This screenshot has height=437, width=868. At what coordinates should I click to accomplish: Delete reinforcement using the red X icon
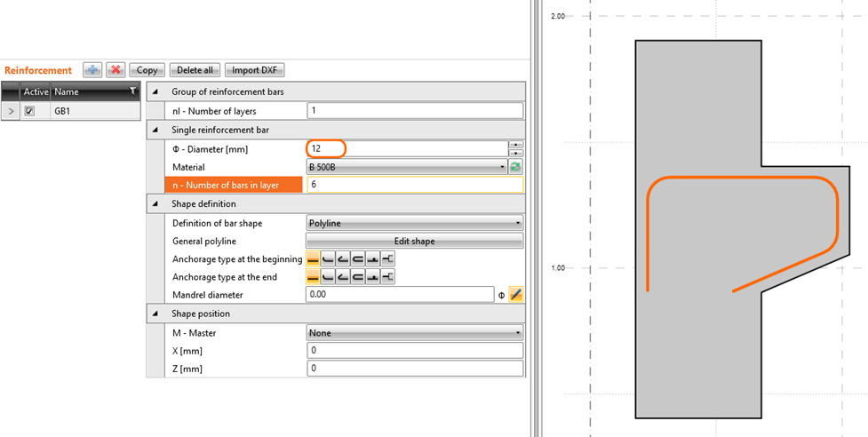(x=115, y=70)
